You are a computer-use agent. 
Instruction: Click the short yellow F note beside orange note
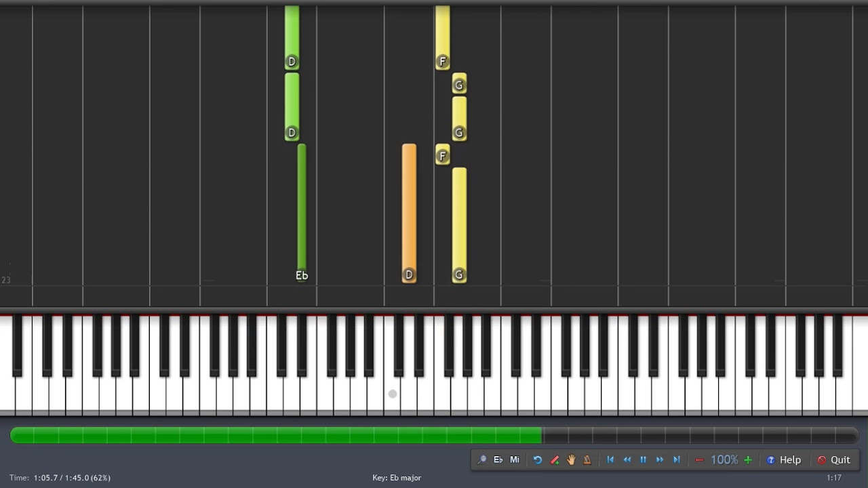pyautogui.click(x=442, y=155)
